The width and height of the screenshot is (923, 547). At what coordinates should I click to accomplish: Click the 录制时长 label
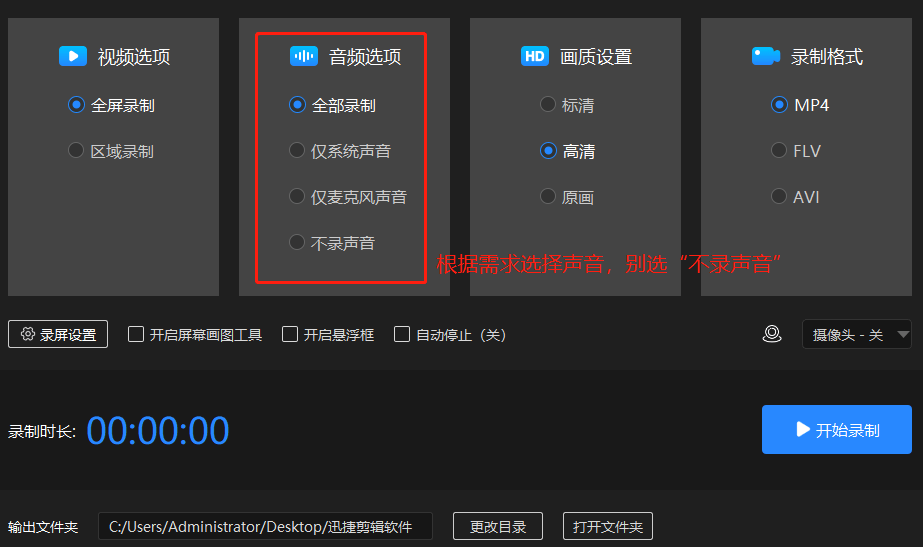coord(42,432)
